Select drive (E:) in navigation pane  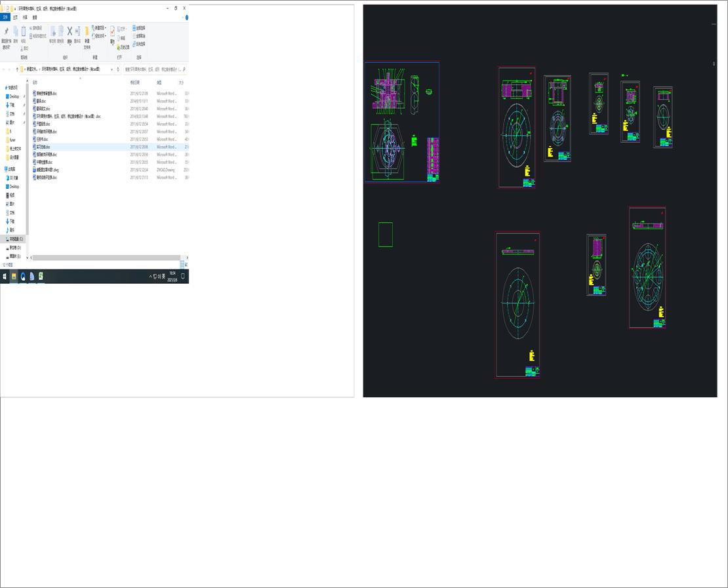(x=15, y=256)
